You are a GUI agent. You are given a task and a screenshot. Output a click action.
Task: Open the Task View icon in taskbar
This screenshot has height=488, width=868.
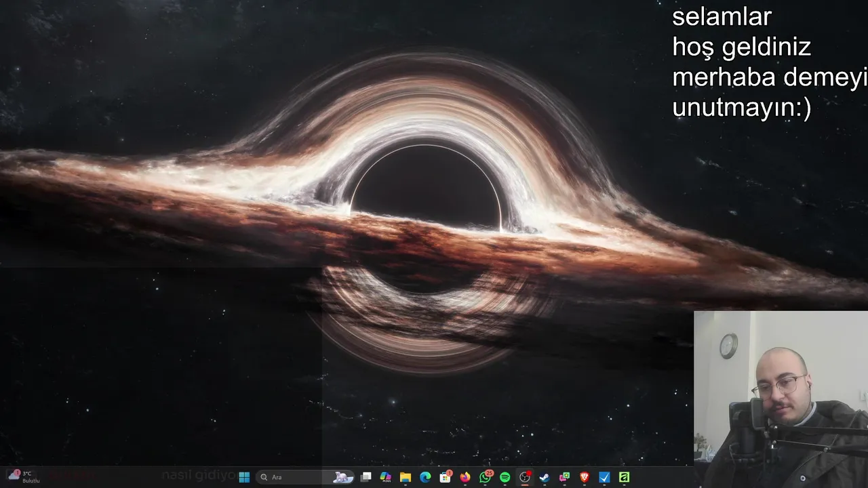366,477
